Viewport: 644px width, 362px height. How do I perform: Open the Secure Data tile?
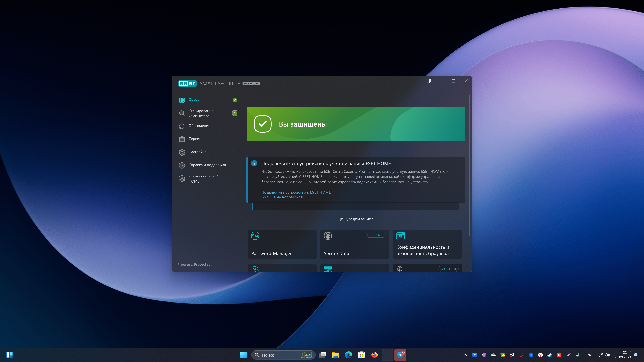pyautogui.click(x=355, y=244)
